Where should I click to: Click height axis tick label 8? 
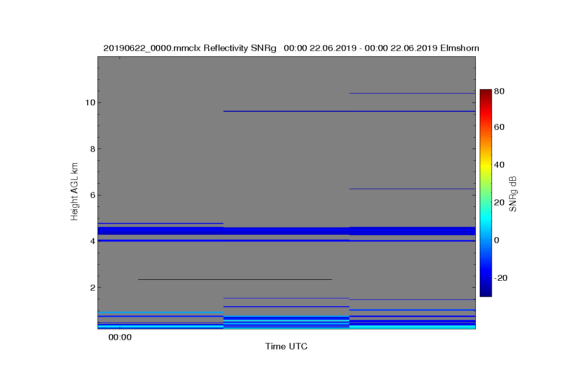[x=92, y=149]
